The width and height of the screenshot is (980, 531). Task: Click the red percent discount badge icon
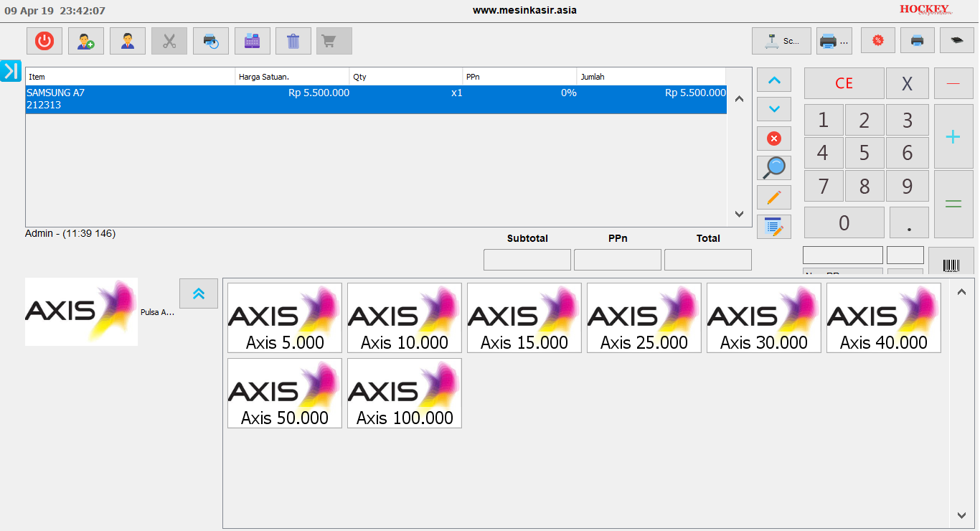coord(878,41)
